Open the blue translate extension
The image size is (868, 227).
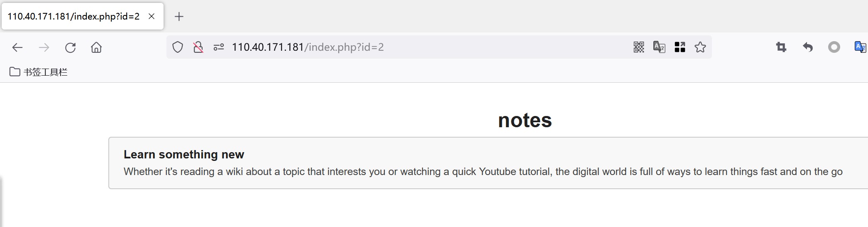[x=860, y=47]
